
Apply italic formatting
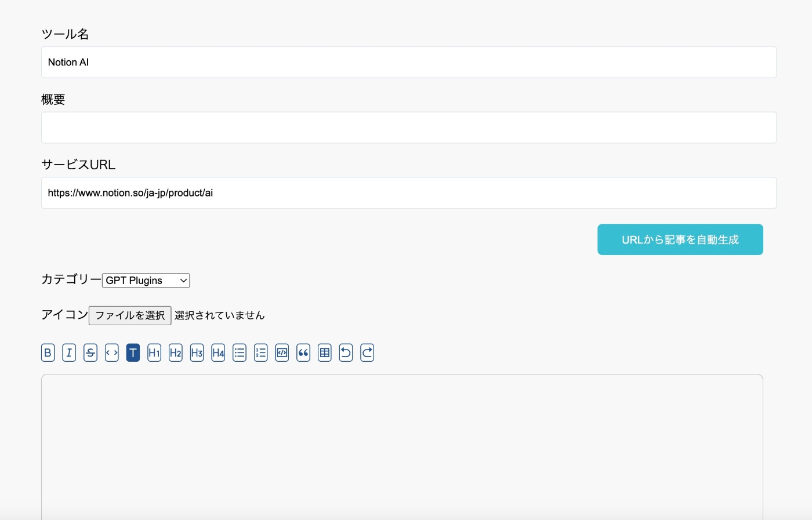click(69, 352)
